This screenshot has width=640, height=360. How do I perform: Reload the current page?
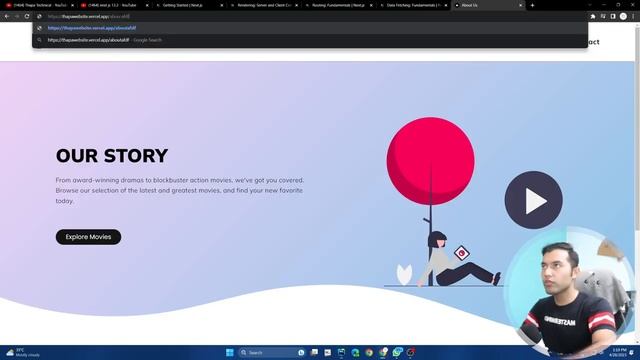(27, 16)
